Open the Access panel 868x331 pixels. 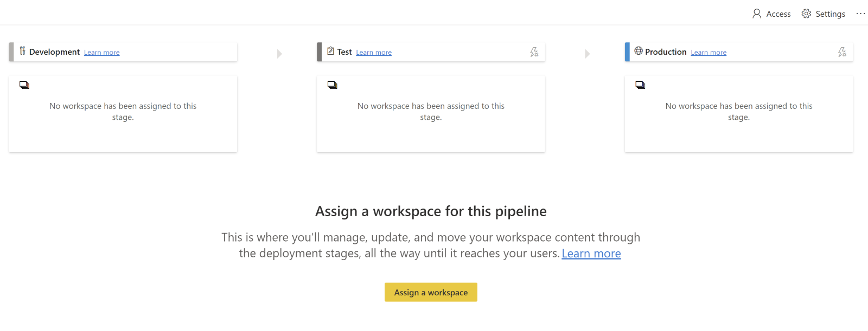[x=771, y=14]
